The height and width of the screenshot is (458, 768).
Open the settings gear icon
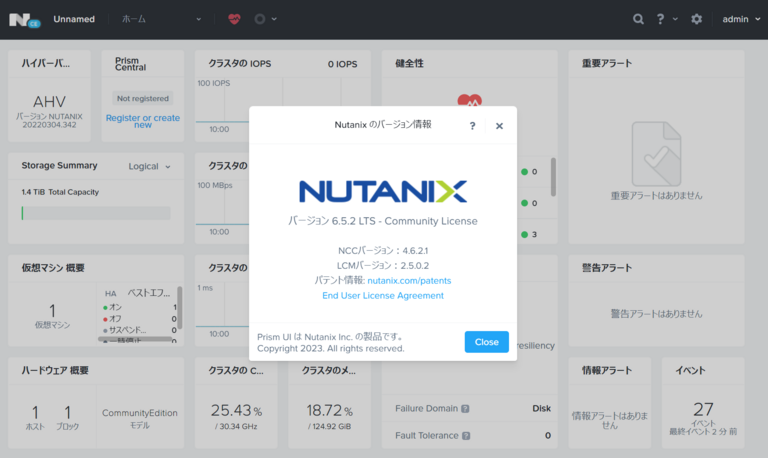click(696, 19)
